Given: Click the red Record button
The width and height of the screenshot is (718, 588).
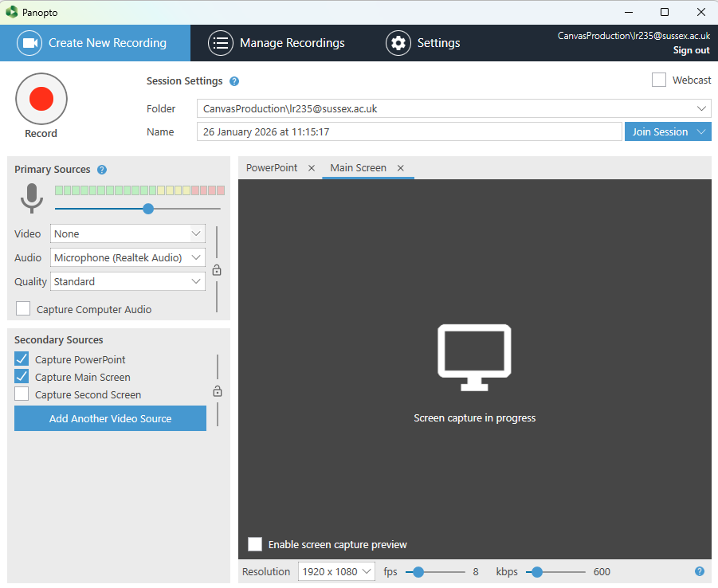Looking at the screenshot, I should pyautogui.click(x=41, y=99).
